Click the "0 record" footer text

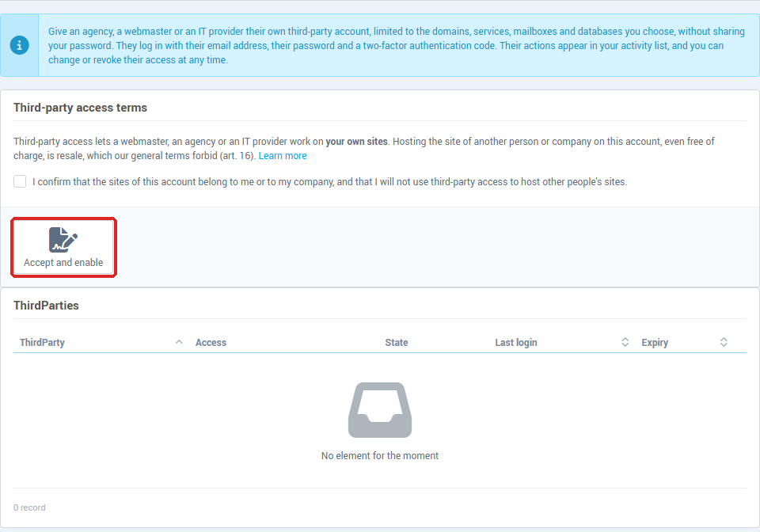(x=29, y=507)
